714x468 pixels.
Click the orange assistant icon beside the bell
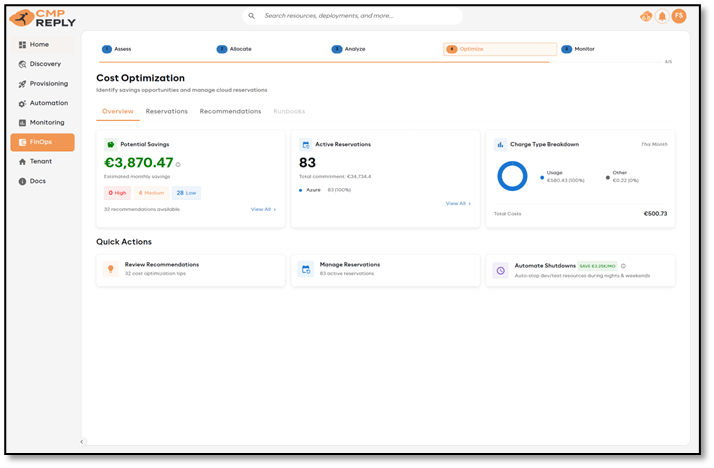(x=645, y=16)
